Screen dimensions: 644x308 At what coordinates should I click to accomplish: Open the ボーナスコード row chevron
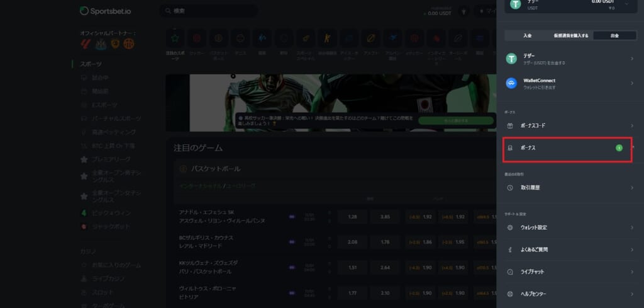point(632,126)
